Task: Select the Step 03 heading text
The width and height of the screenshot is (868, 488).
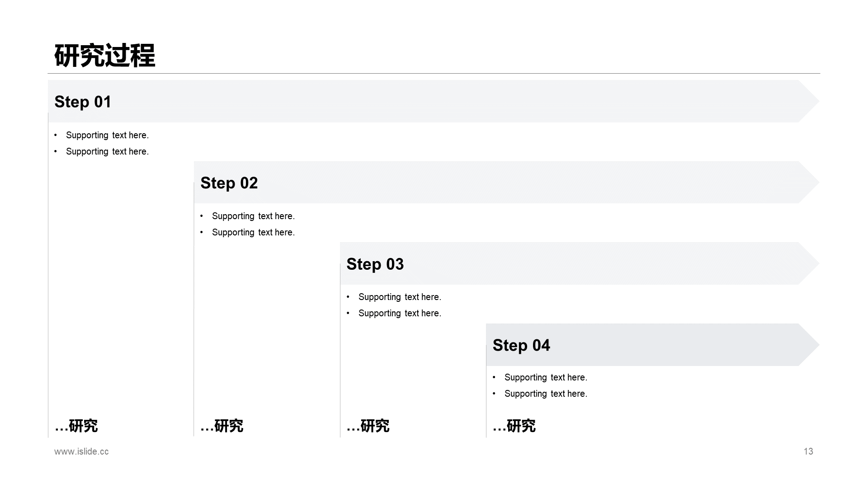Action: (375, 264)
